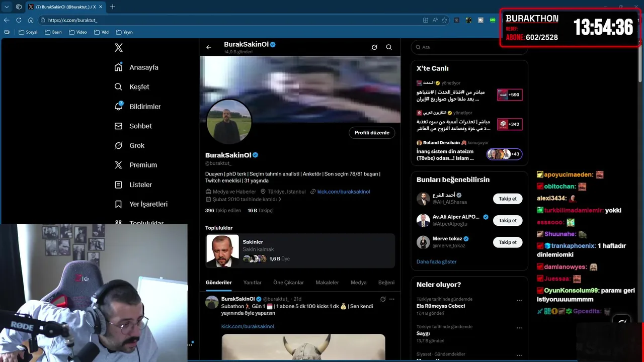
Task: Join the live space with +590 listeners
Action: click(510, 95)
